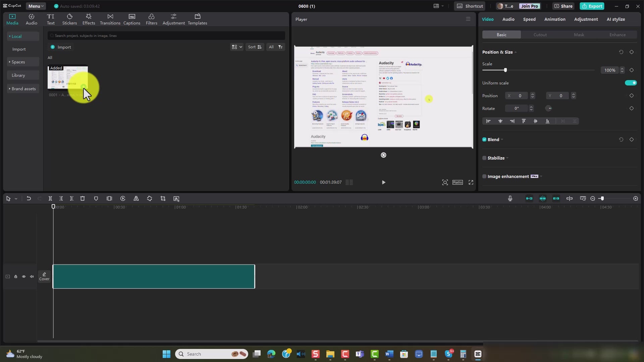
Task: Open the AI stylize tab
Action: tap(615, 19)
